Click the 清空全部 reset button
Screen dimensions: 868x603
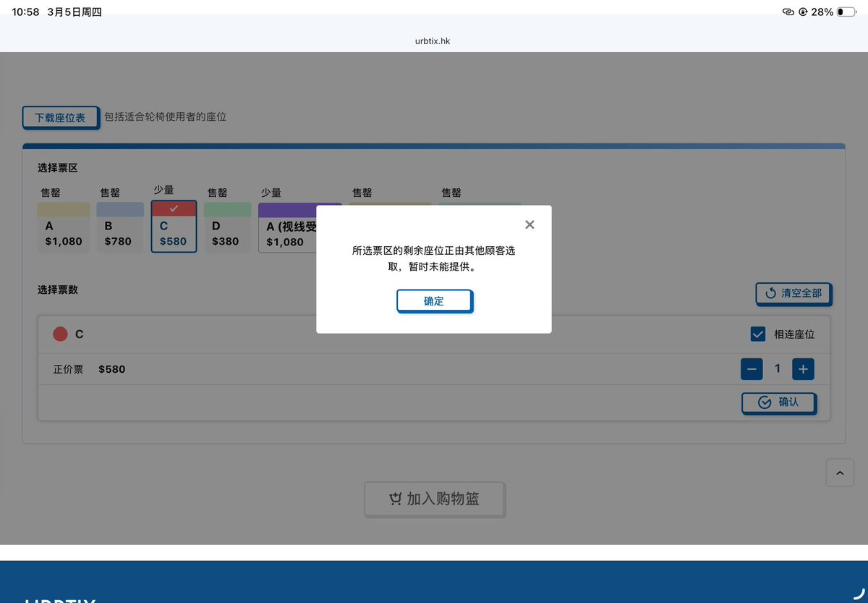[793, 293]
